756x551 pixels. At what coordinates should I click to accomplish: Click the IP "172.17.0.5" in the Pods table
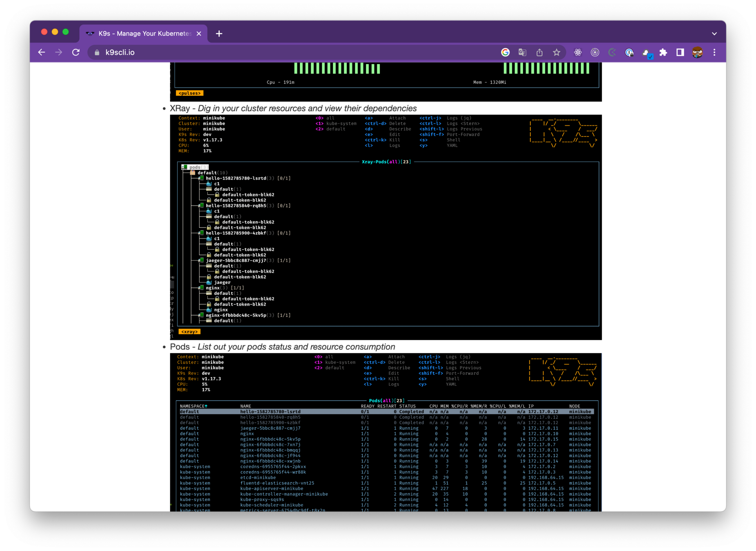tap(542, 483)
